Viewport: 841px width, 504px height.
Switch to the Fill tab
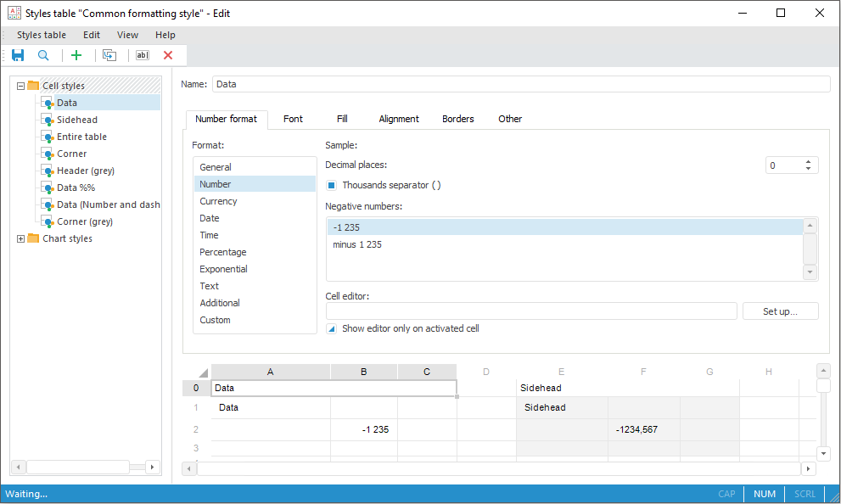point(342,119)
